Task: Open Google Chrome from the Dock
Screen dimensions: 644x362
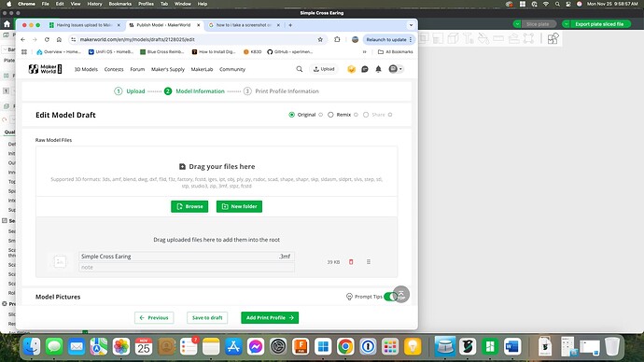Action: click(345, 347)
